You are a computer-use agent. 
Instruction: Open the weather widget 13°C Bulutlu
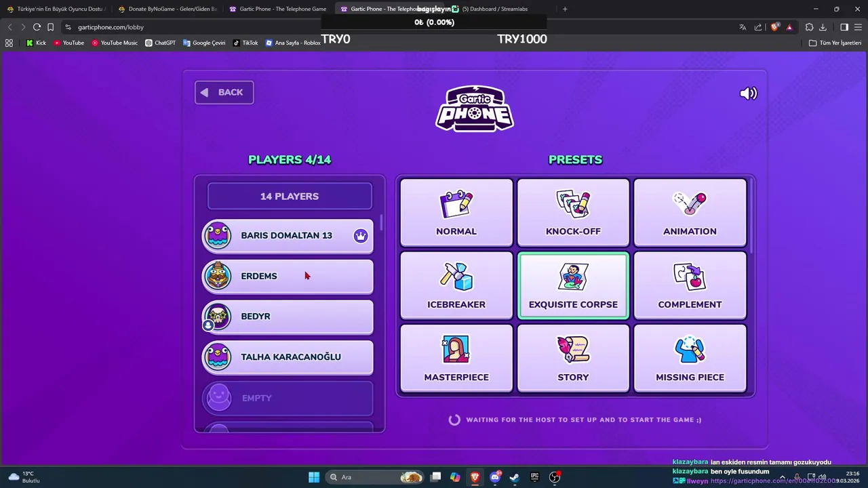point(24,477)
